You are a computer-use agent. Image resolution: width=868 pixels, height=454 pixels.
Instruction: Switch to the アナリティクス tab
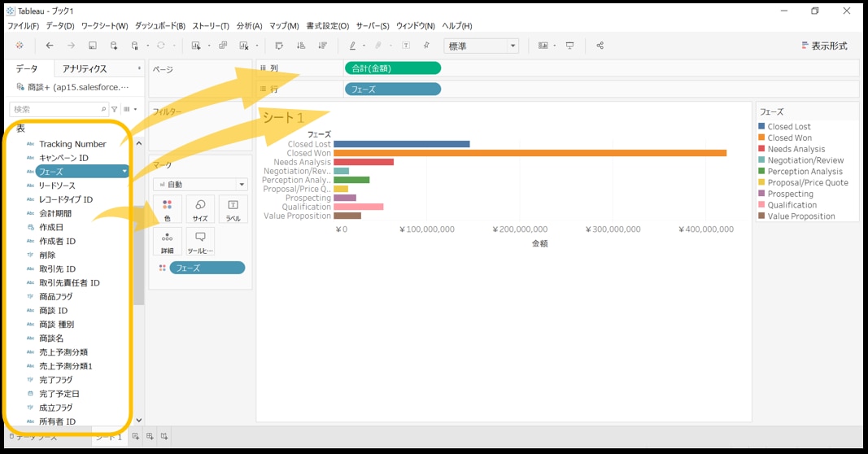point(84,68)
